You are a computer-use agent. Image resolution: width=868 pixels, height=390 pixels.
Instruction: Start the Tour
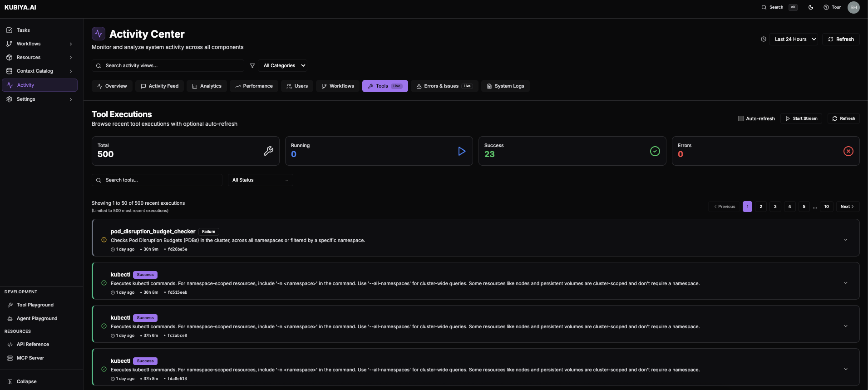coord(832,7)
